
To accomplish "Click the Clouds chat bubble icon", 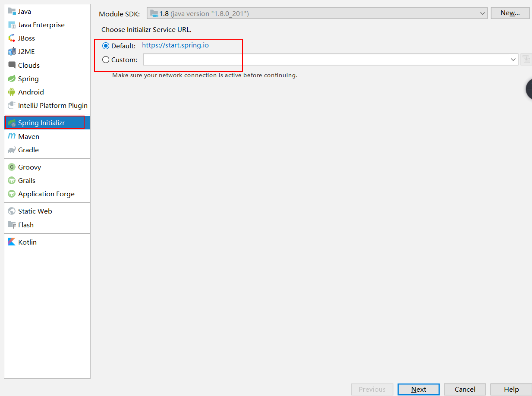I will pyautogui.click(x=12, y=65).
